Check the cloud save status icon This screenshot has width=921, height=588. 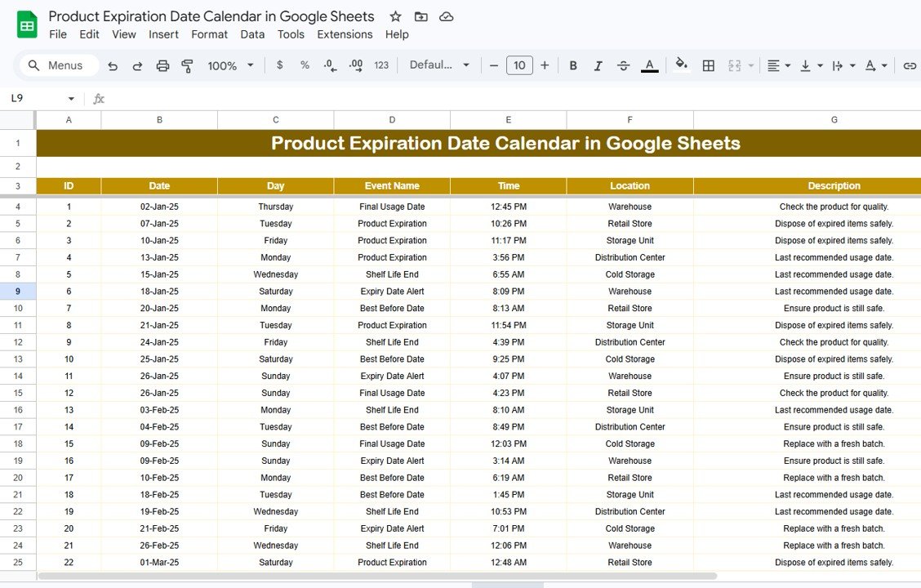click(447, 16)
